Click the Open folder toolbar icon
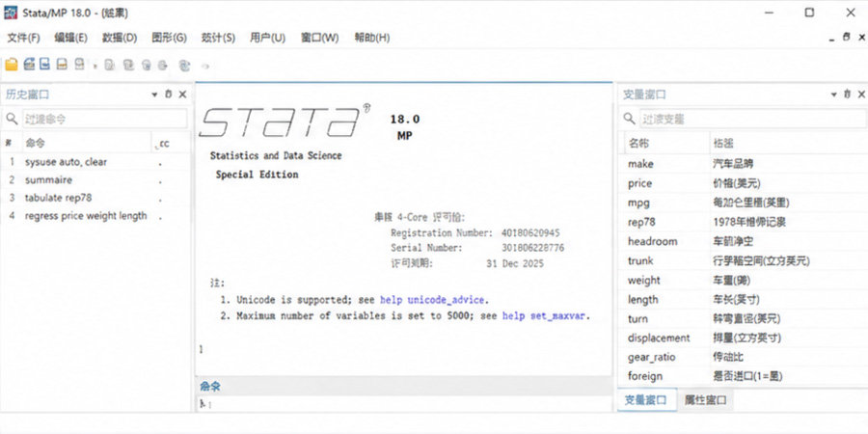 click(11, 65)
